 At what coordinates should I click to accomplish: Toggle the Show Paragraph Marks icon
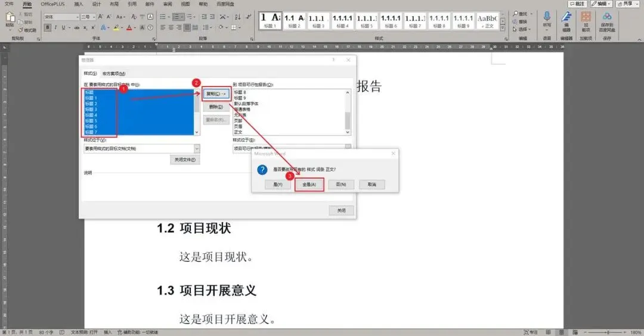(x=249, y=17)
